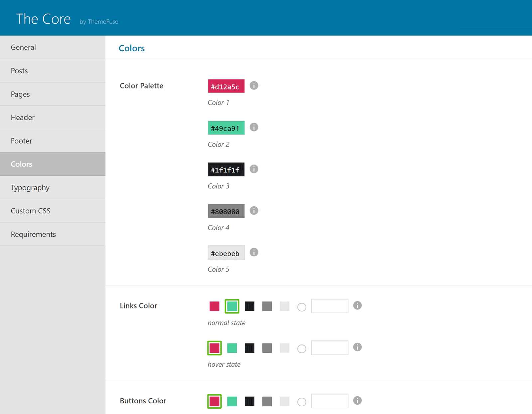This screenshot has height=414, width=532.
Task: Select custom color radio for hover state
Action: pos(302,348)
